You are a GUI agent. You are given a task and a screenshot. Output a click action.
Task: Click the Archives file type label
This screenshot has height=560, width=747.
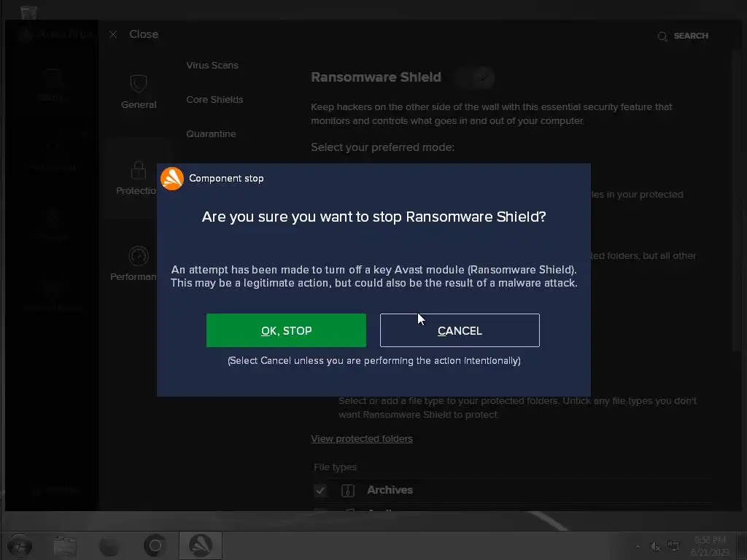click(390, 490)
